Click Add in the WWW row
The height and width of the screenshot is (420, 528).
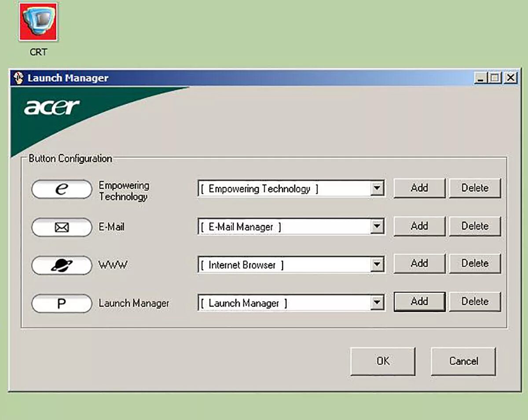coord(419,263)
